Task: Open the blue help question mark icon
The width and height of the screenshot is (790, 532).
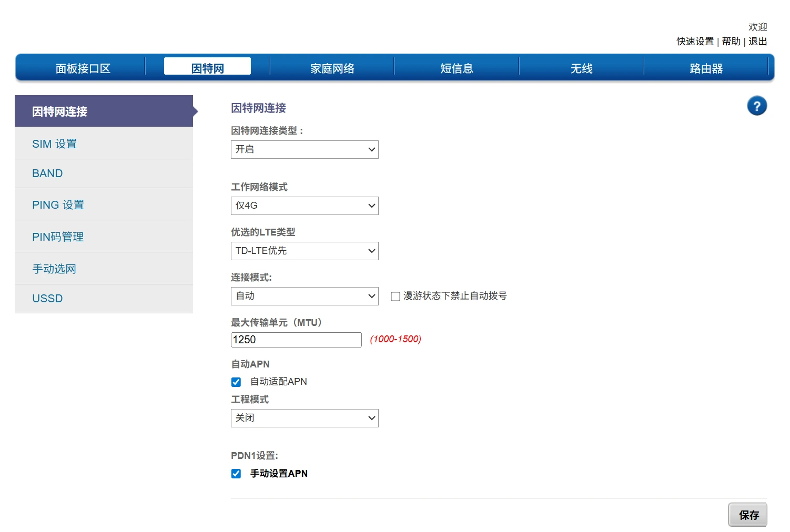Action: coord(757,106)
